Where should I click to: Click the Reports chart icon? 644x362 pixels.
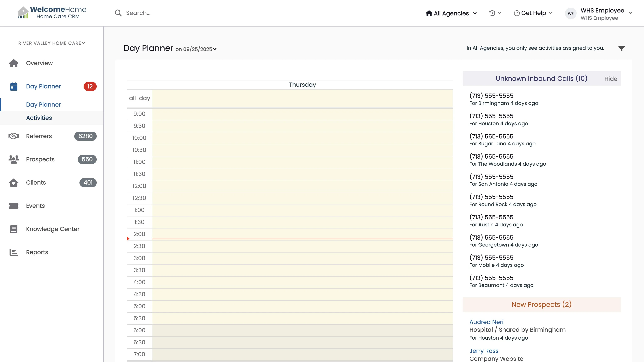pyautogui.click(x=14, y=252)
